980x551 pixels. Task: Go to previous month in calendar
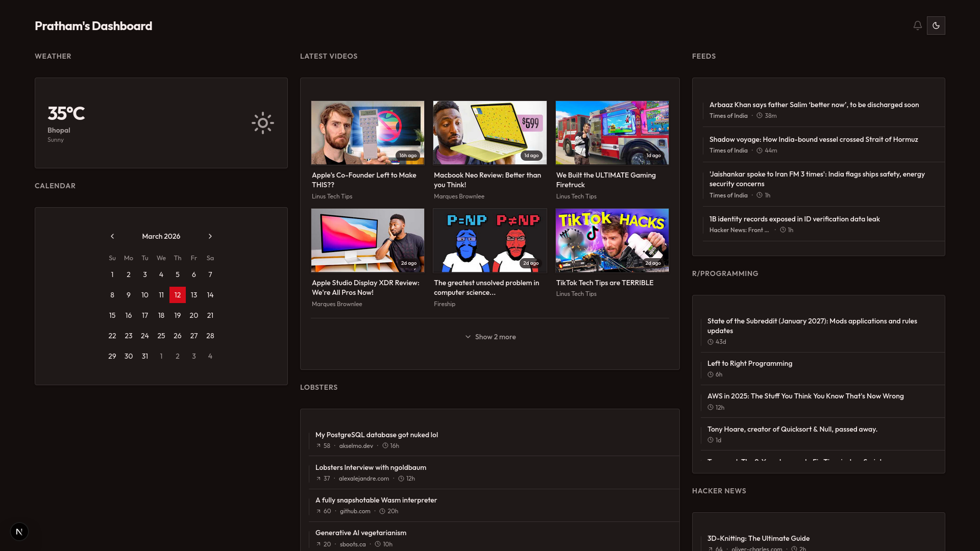click(112, 236)
